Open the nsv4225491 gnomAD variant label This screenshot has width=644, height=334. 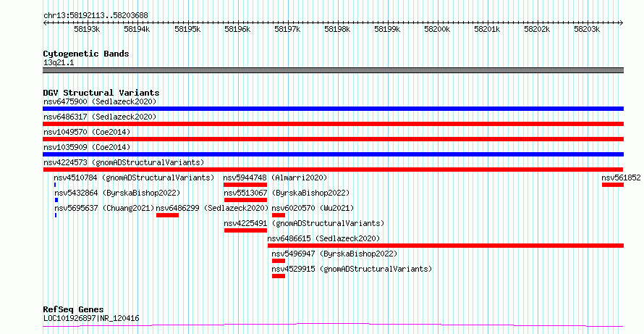(304, 223)
